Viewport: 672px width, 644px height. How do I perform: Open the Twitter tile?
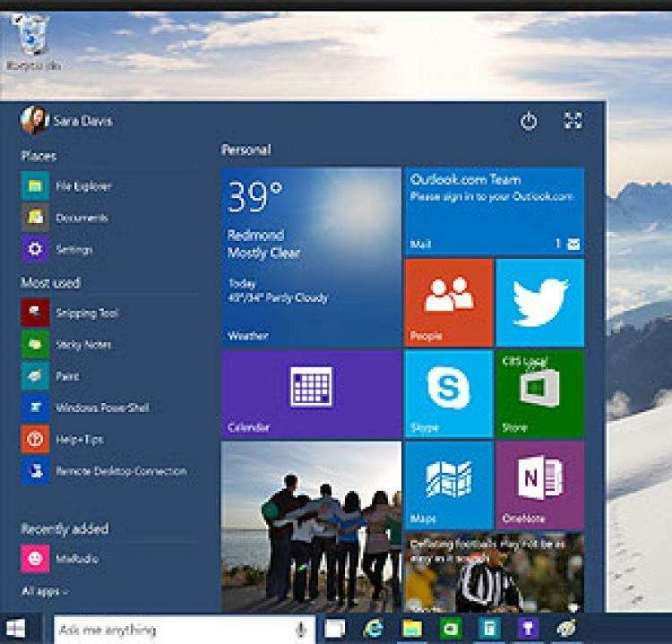[540, 303]
